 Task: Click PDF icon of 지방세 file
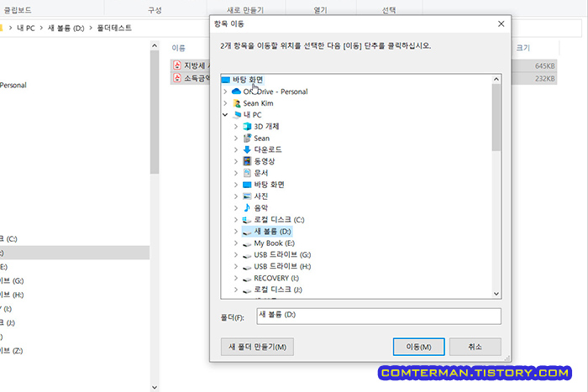pos(177,65)
